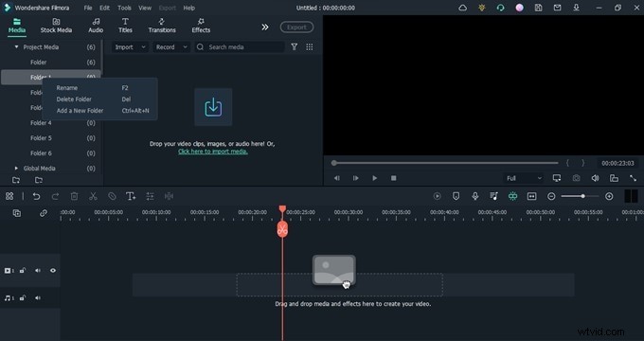
Task: Open the audio mixer icon
Action: point(494,196)
